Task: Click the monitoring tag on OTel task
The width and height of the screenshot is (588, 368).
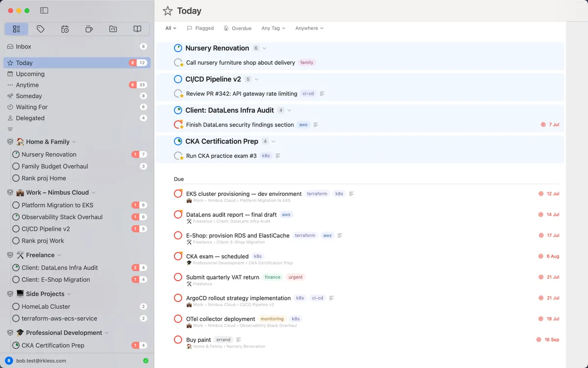Action: [272, 319]
